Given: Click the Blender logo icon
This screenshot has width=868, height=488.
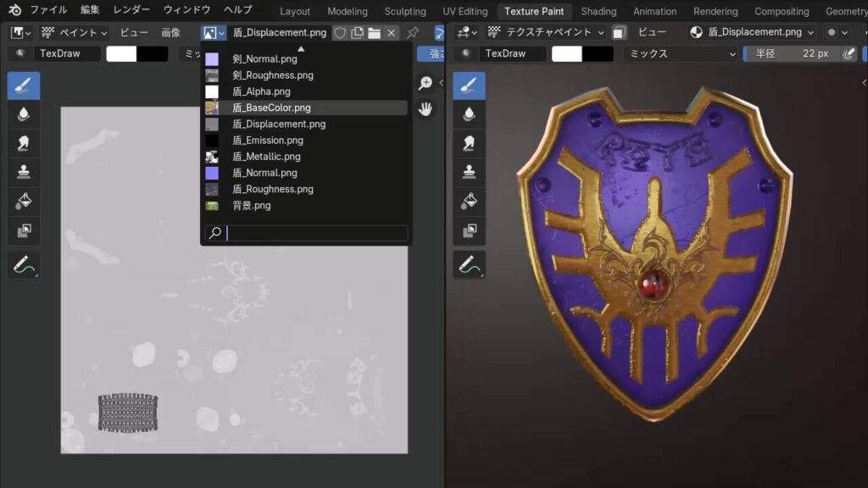Looking at the screenshot, I should (14, 10).
